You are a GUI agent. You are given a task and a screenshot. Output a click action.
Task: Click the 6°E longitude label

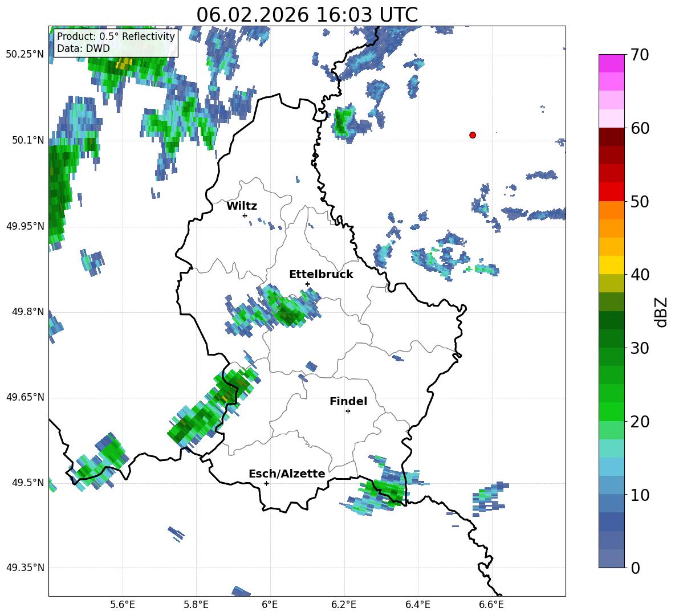270,605
